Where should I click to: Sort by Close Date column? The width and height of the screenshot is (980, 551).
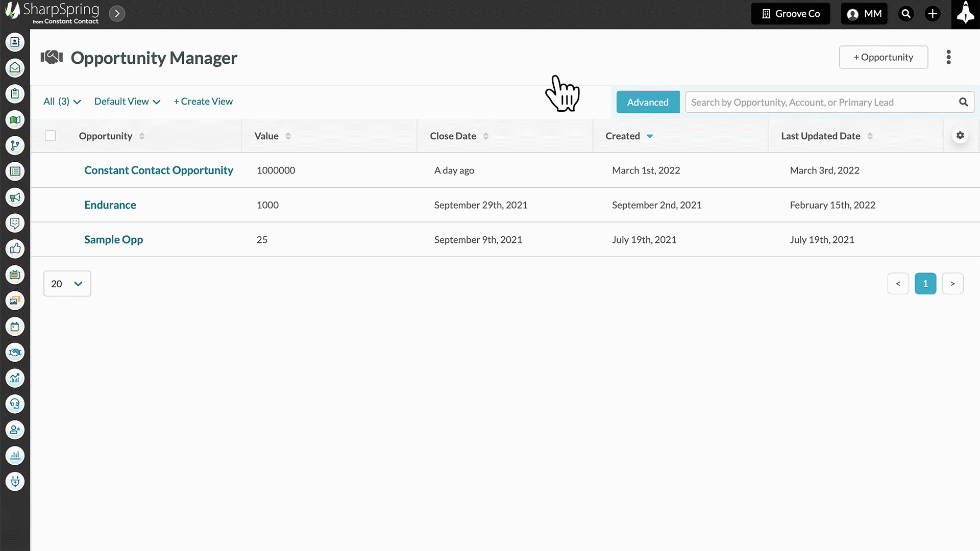coord(459,136)
